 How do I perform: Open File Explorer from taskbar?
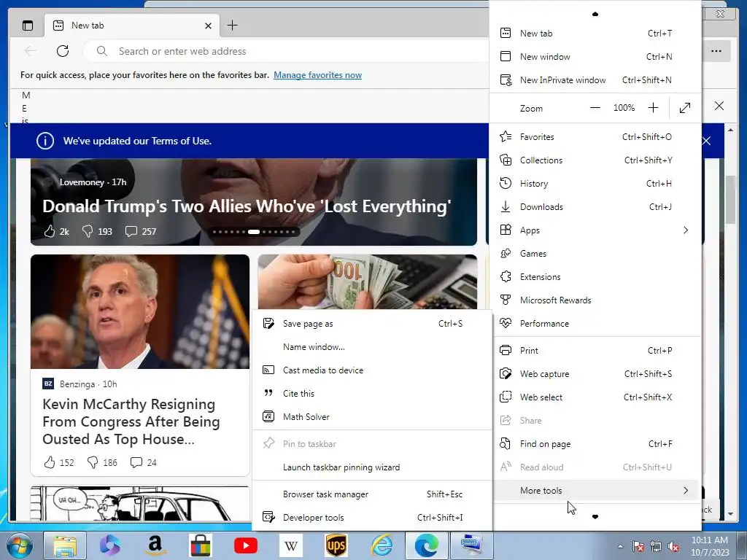pos(65,545)
